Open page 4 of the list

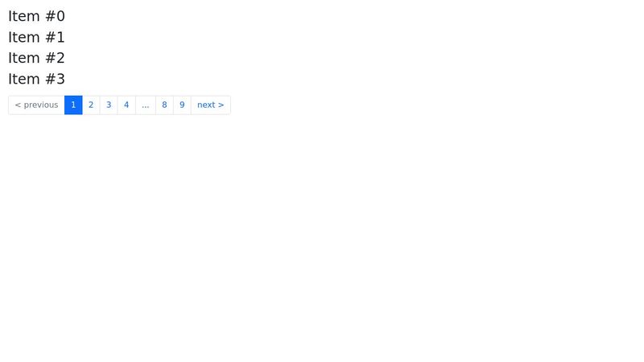tap(126, 105)
